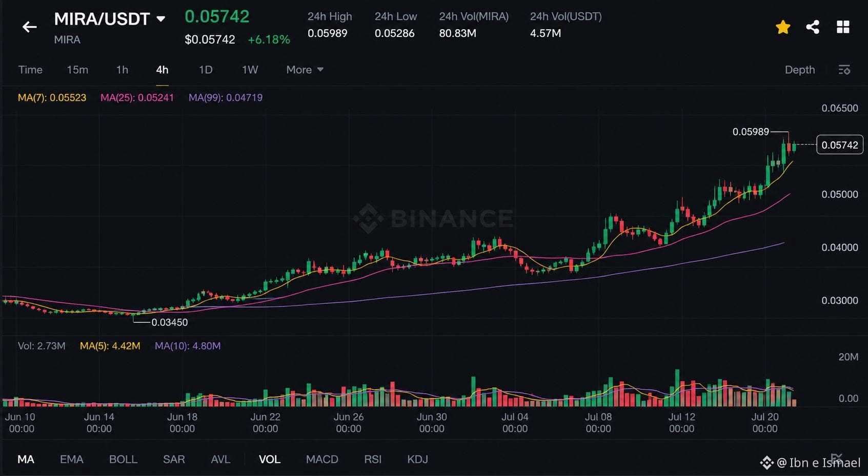Toggle the EMA indicator

(71, 459)
